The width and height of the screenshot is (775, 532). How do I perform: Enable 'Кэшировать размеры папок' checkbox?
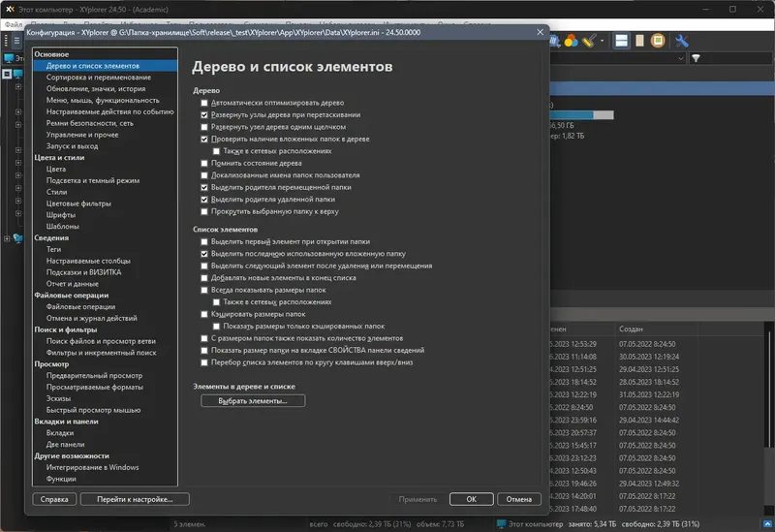point(204,314)
